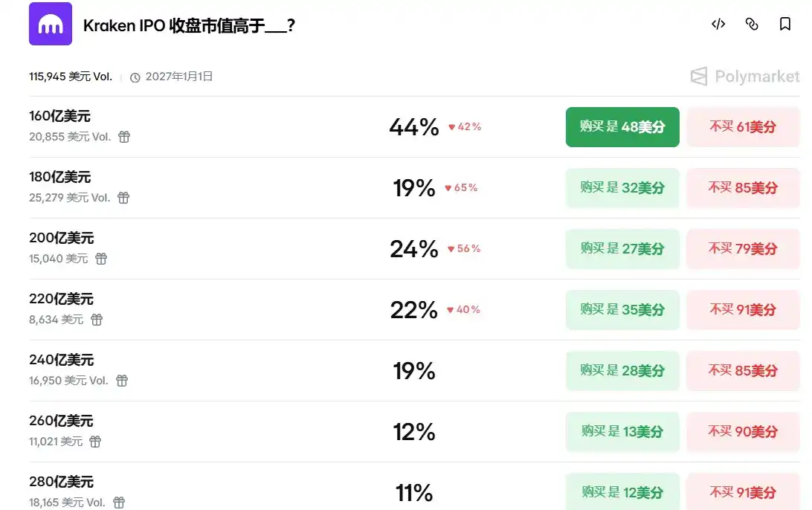
Task: Buy No at 61美分 for 160亿美元
Action: [x=743, y=127]
